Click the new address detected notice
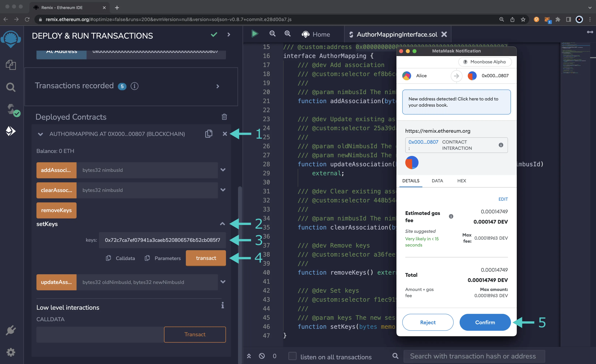 click(456, 102)
